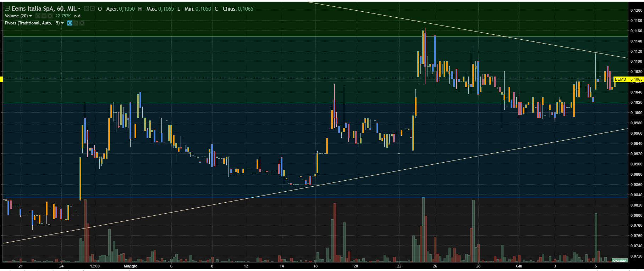Viewport: 644px width, 271px height.
Task: Open the Volume (20) indicator dropdown
Action: pos(31,16)
